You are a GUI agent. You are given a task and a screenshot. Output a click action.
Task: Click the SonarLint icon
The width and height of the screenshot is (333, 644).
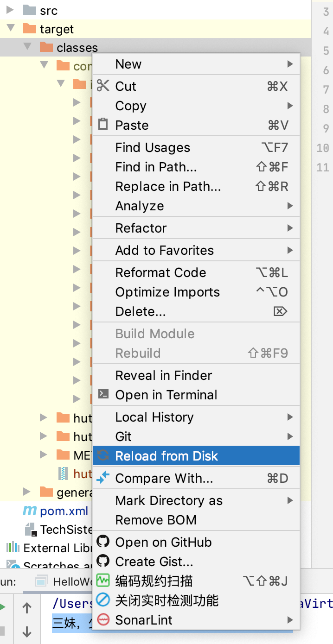coord(103,619)
